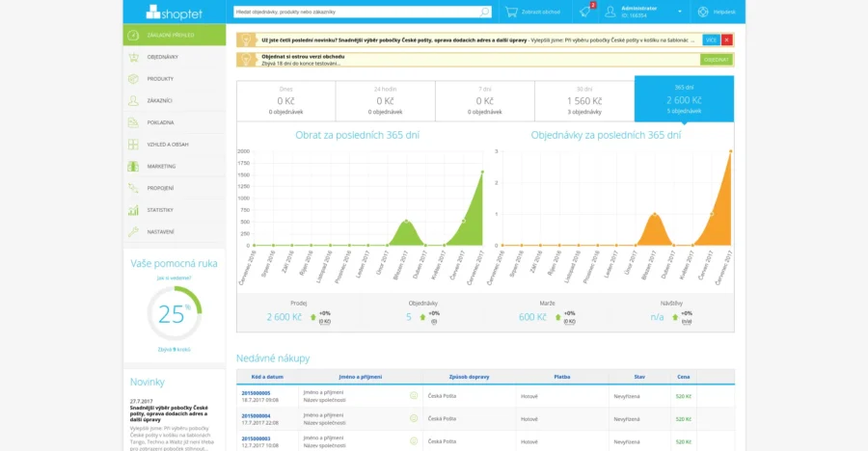868x451 pixels.
Task: Open order link 2015000005
Action: click(x=256, y=393)
